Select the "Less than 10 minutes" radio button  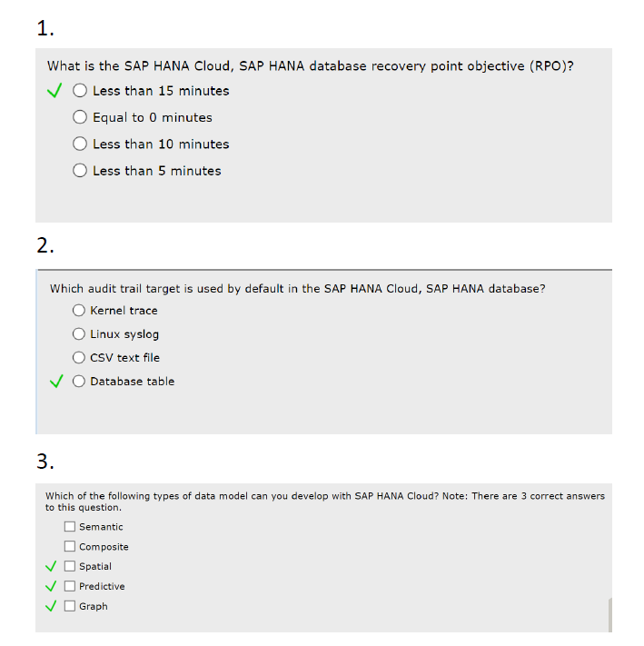pos(80,144)
